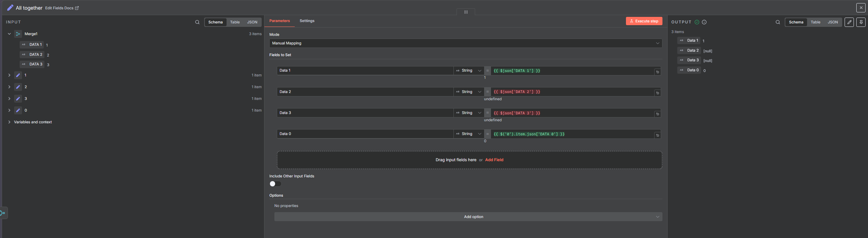Open the Settings tab

click(x=307, y=21)
